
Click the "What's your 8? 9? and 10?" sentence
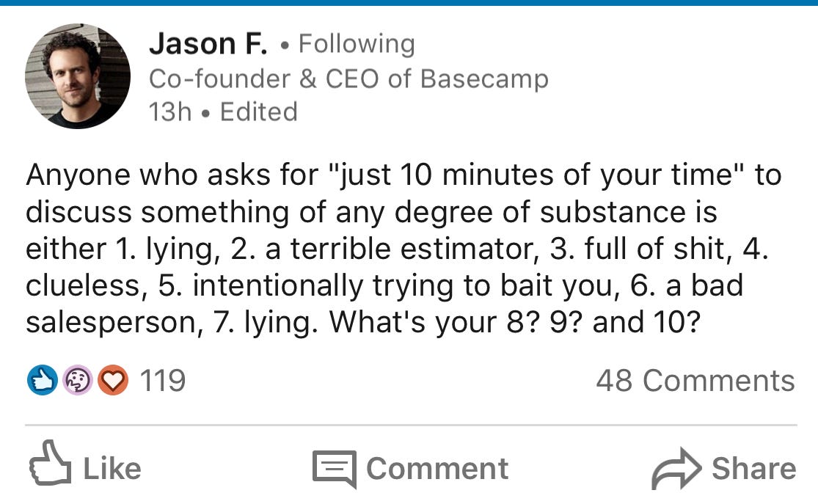pos(514,323)
